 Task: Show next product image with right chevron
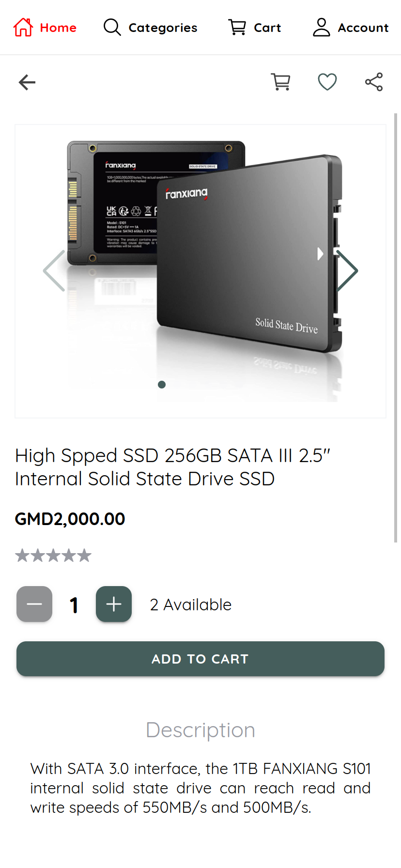[347, 271]
